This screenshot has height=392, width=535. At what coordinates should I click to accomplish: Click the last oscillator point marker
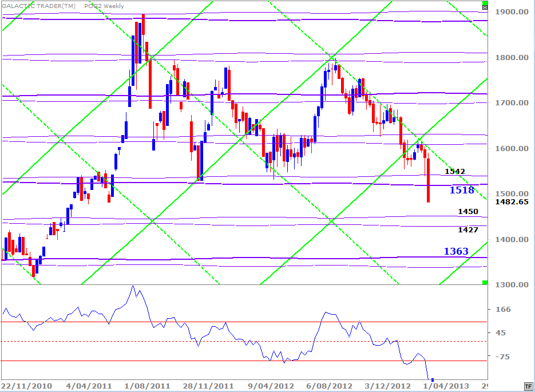pos(433,380)
